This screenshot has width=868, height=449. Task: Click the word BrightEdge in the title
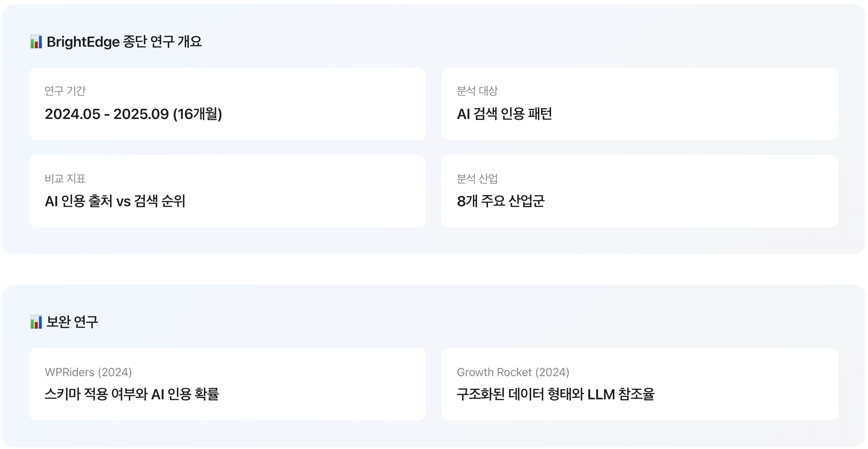point(83,42)
